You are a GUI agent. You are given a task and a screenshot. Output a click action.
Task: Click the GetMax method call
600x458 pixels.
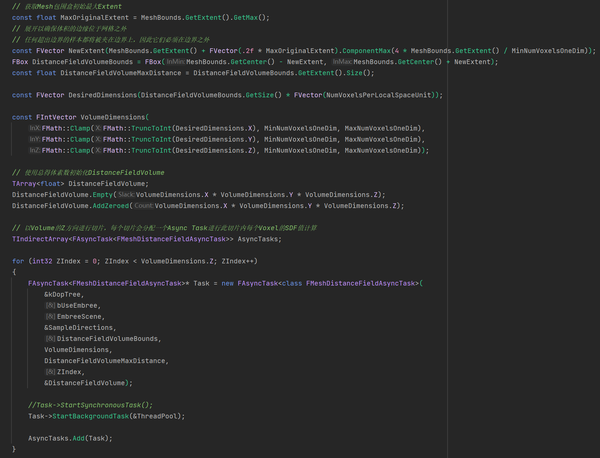pyautogui.click(x=246, y=18)
